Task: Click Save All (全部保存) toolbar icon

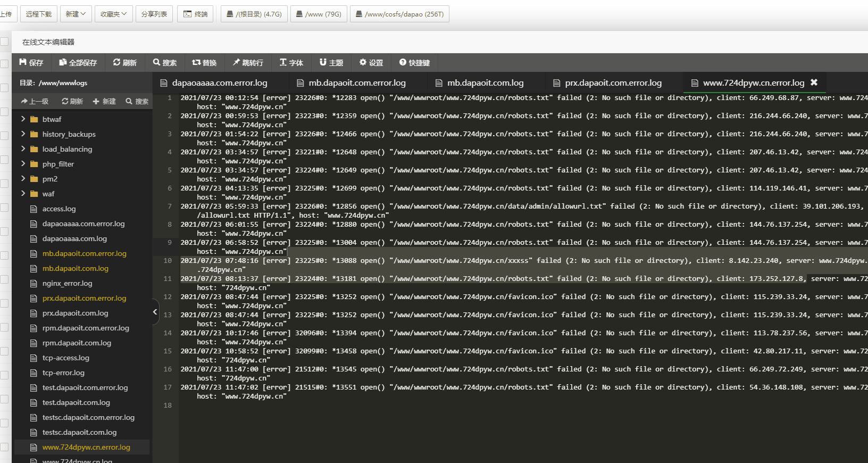Action: pyautogui.click(x=63, y=62)
